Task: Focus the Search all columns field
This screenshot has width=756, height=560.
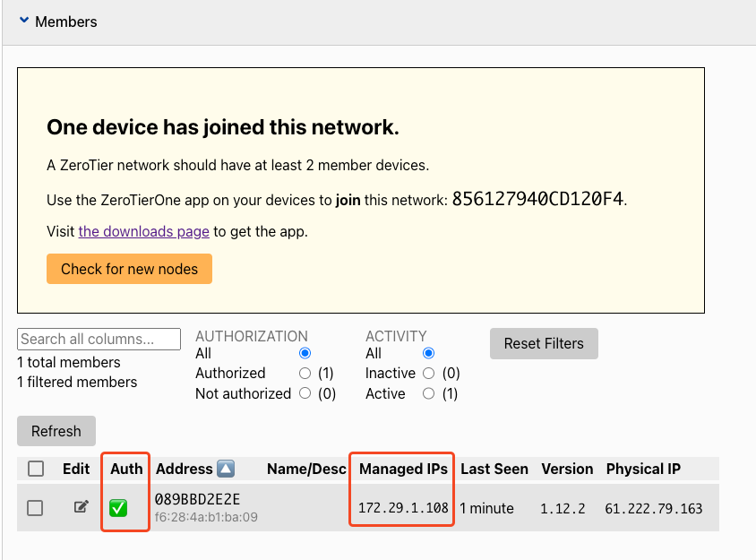Action: pos(99,339)
